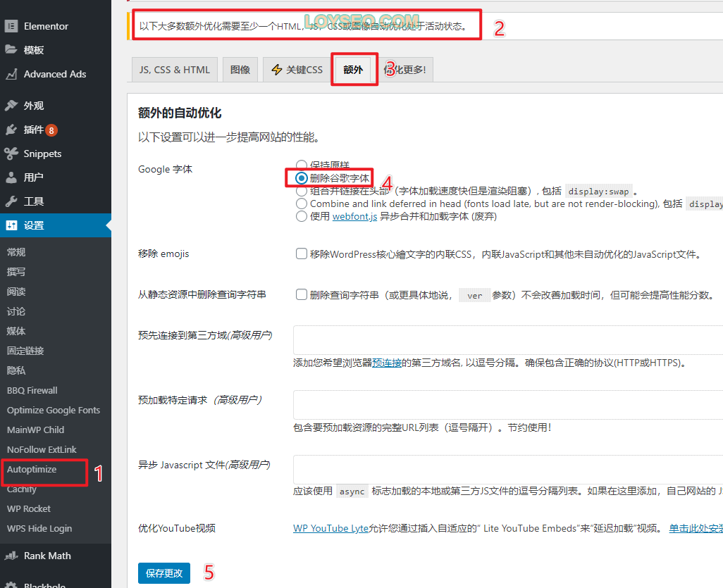Open the WP YouTube Lyte link

330,529
